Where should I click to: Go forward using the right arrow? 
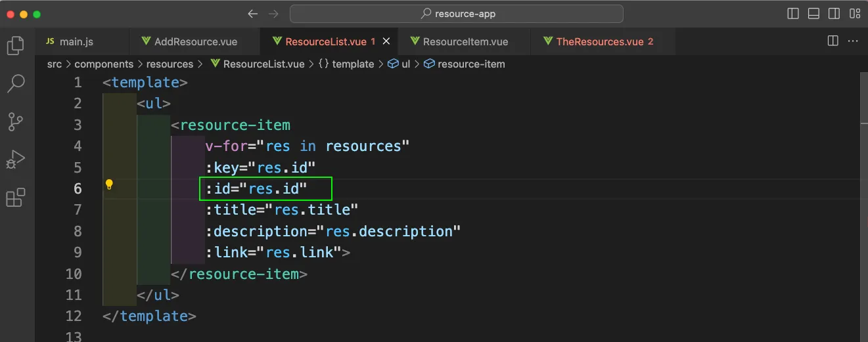click(x=273, y=14)
